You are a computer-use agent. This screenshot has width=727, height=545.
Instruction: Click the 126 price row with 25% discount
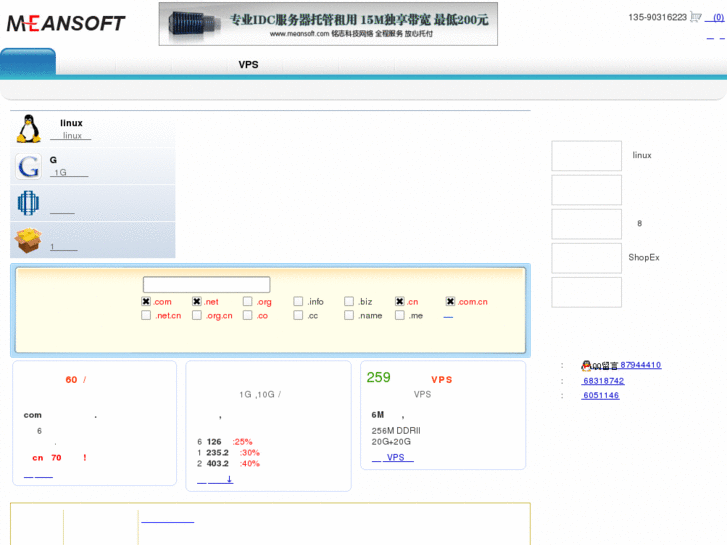point(225,442)
